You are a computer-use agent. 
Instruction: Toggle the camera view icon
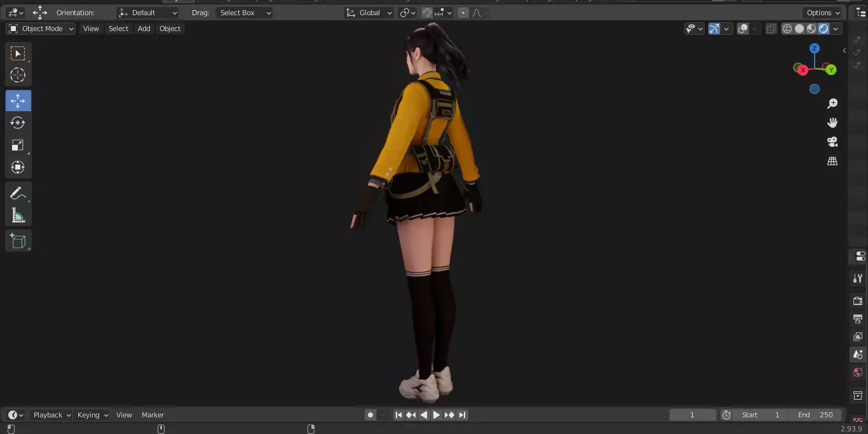(x=832, y=142)
